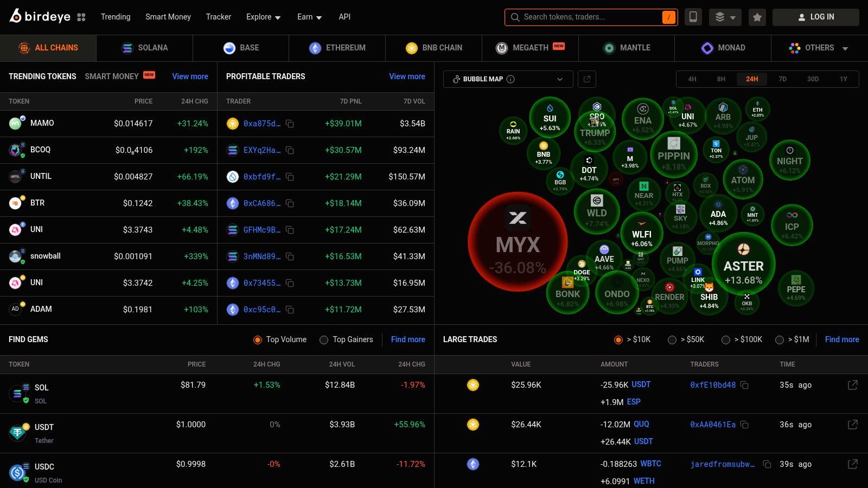Viewport: 868px width, 488px height.
Task: Select the Top Volume radio option
Action: pos(258,340)
